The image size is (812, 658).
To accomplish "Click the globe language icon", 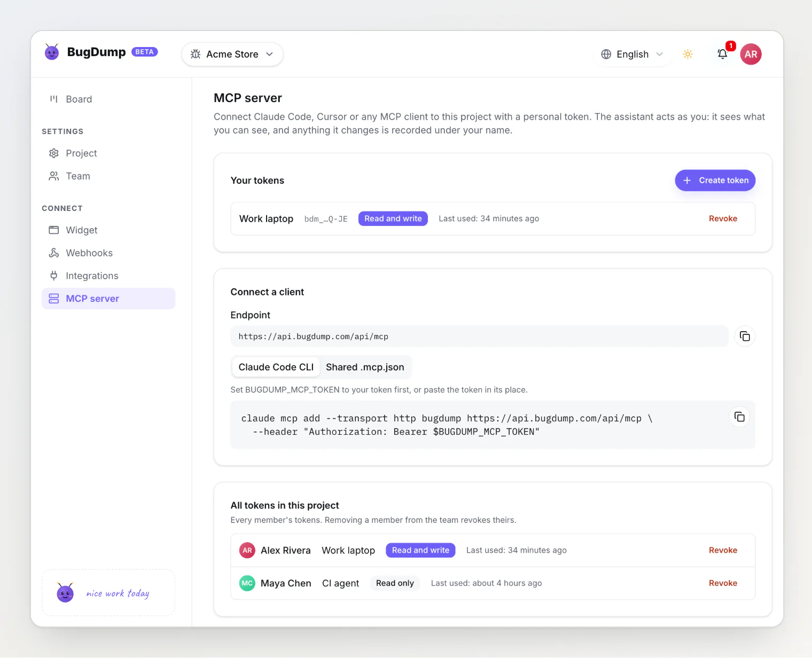I will tap(606, 54).
